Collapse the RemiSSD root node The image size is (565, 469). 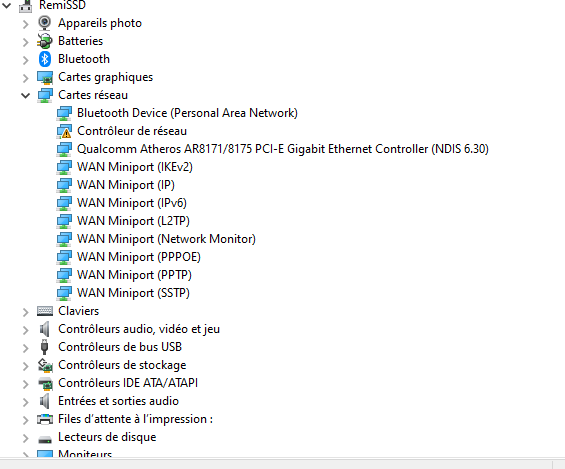pos(6,5)
